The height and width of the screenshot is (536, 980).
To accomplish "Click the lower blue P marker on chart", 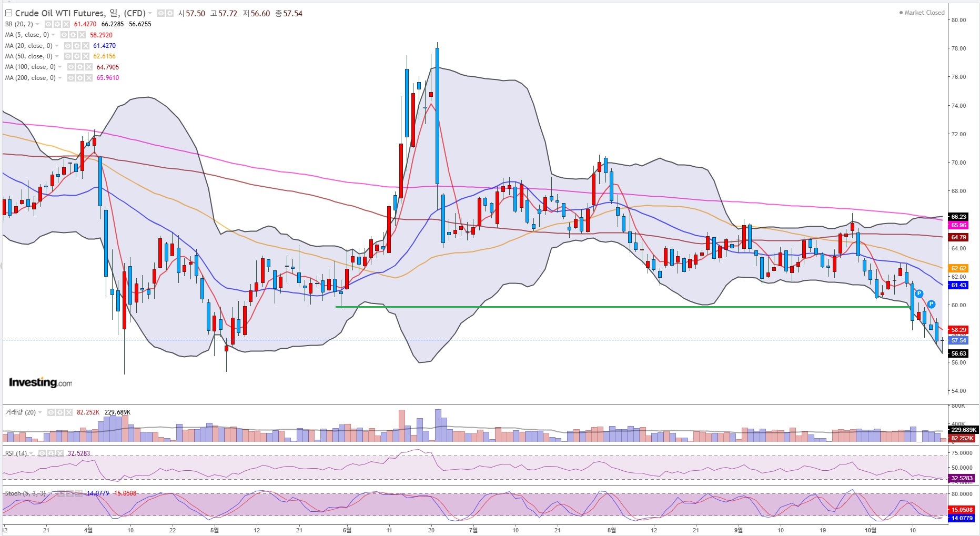I will [931, 304].
